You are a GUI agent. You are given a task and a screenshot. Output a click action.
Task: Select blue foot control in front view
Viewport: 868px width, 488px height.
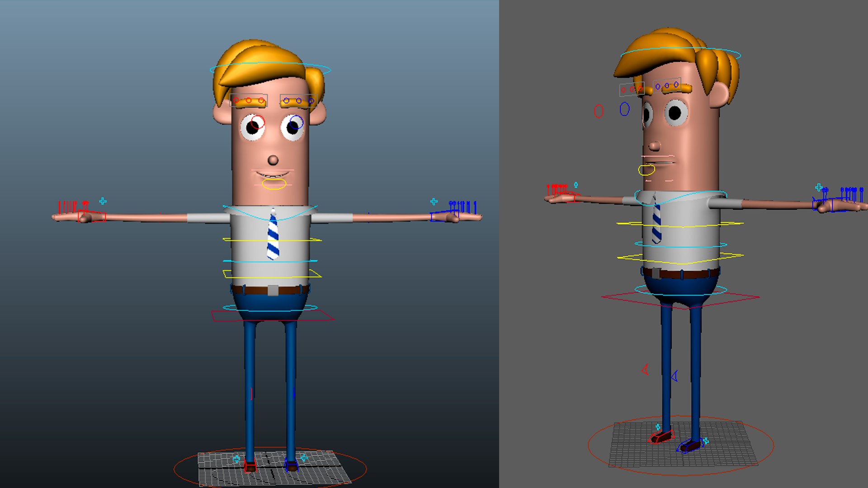coord(291,465)
